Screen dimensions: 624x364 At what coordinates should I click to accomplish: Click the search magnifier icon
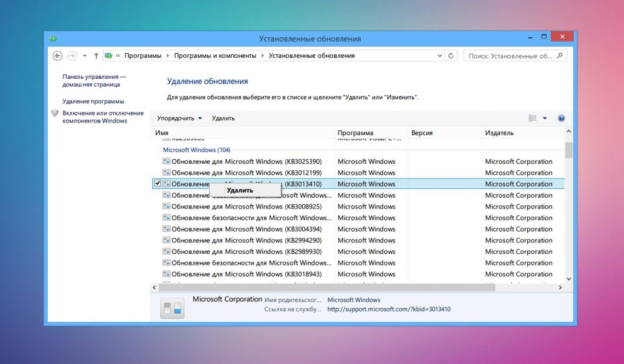click(x=559, y=56)
